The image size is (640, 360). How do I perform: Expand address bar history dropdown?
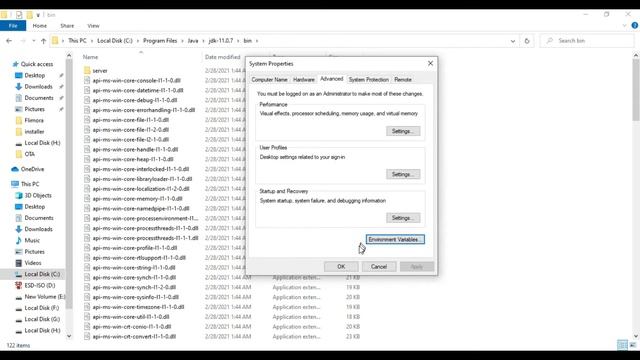(x=513, y=41)
